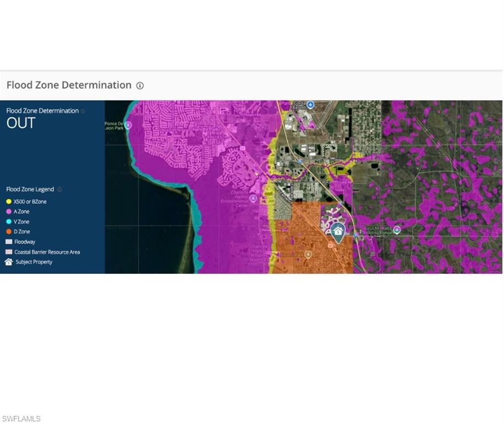Image resolution: width=504 pixels, height=423 pixels.
Task: Click the orange park marker near Bayshore
Action: pyautogui.click(x=308, y=253)
